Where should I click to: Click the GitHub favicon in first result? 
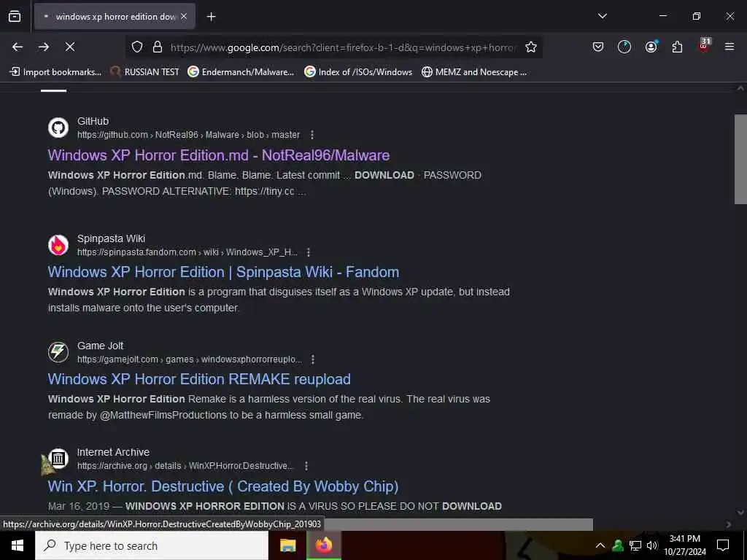tap(58, 128)
